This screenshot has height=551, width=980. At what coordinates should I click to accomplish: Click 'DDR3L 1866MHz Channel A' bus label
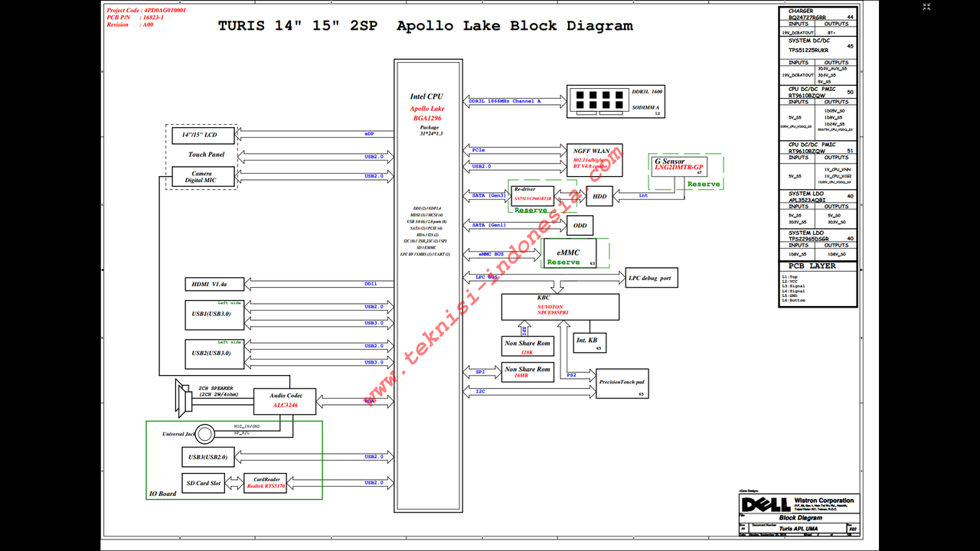pyautogui.click(x=505, y=101)
